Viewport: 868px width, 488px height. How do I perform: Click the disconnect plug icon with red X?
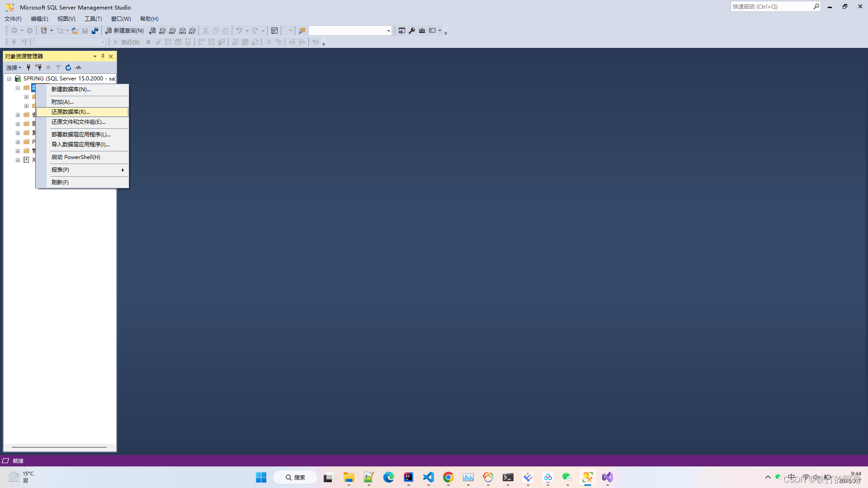coord(38,67)
